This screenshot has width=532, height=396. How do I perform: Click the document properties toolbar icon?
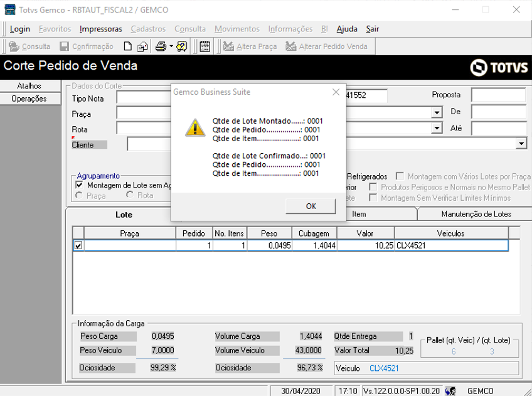point(142,46)
